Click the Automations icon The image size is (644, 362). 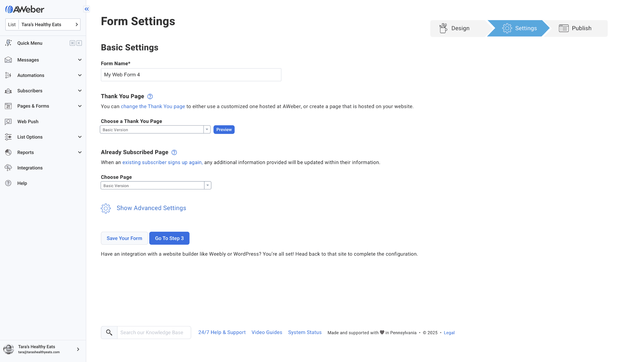(x=8, y=75)
